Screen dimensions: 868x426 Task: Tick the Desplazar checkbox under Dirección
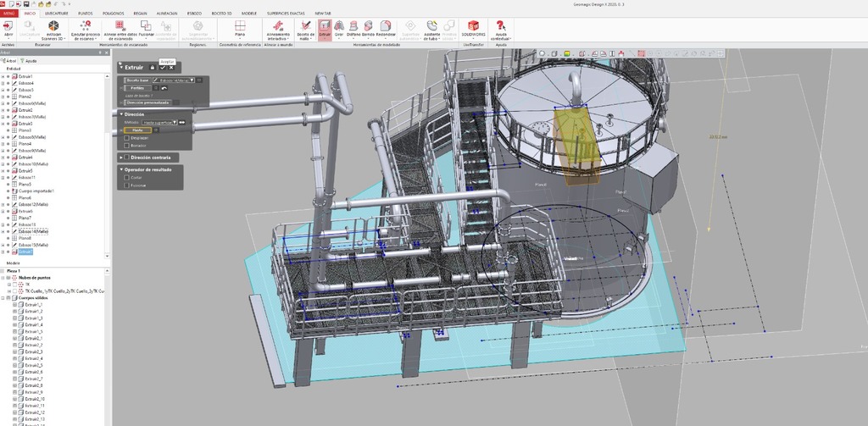127,137
